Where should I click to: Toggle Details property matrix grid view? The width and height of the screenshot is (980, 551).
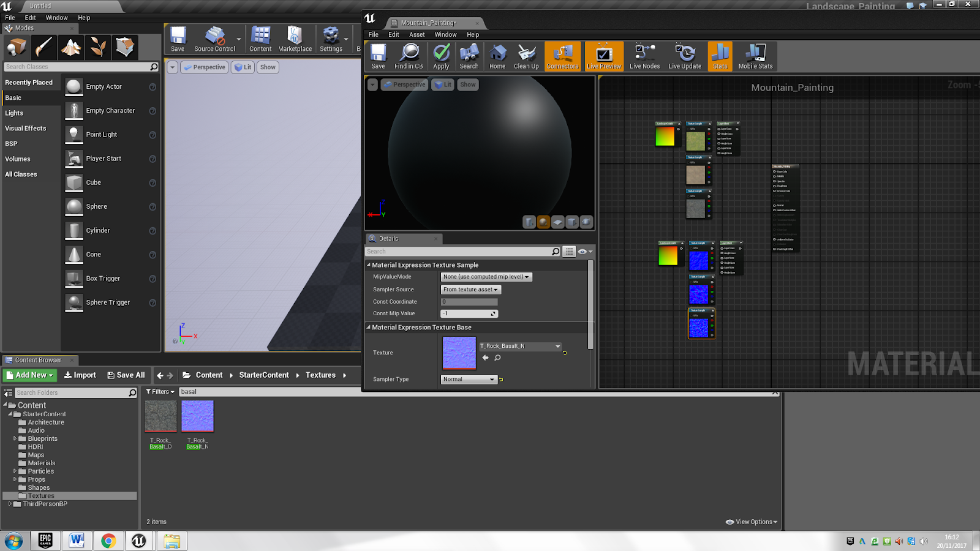click(569, 252)
